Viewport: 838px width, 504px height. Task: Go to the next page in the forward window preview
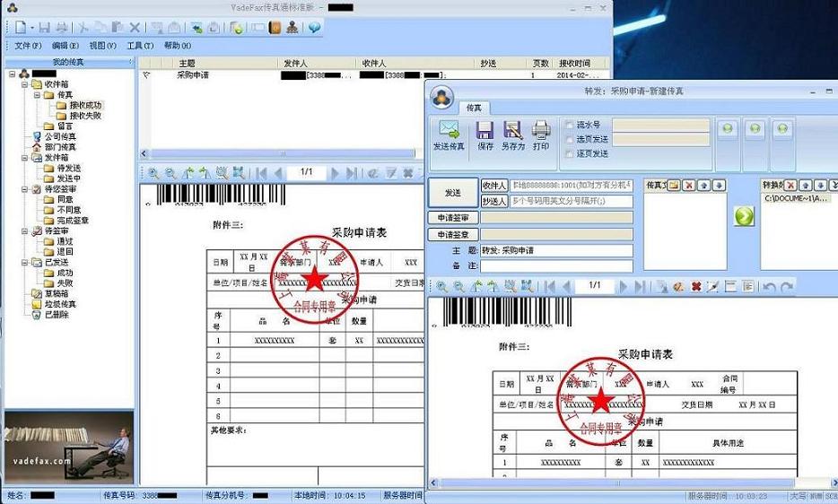coord(624,286)
